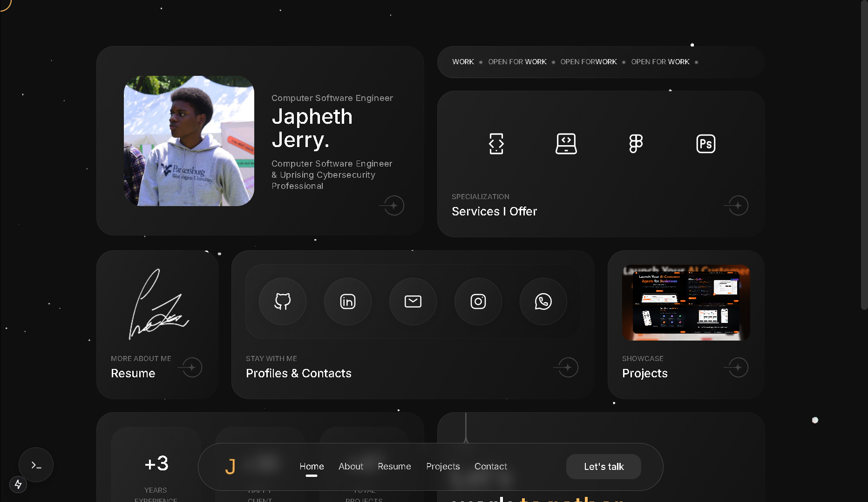
Task: Select Projects in the navigation bar
Action: (x=443, y=466)
